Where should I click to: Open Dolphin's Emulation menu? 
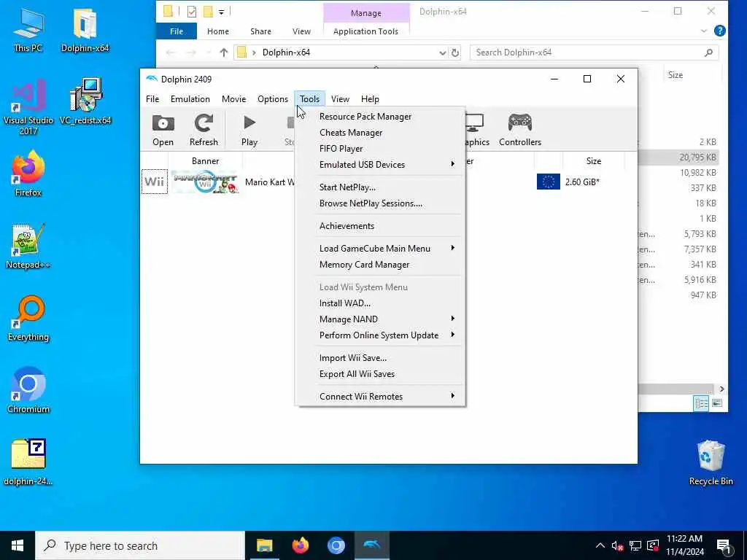pos(190,99)
